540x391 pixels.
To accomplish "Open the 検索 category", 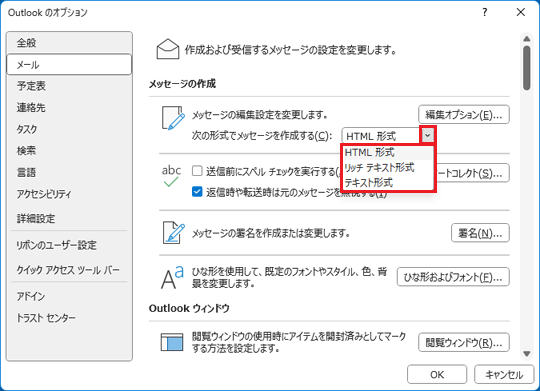I will coord(69,151).
